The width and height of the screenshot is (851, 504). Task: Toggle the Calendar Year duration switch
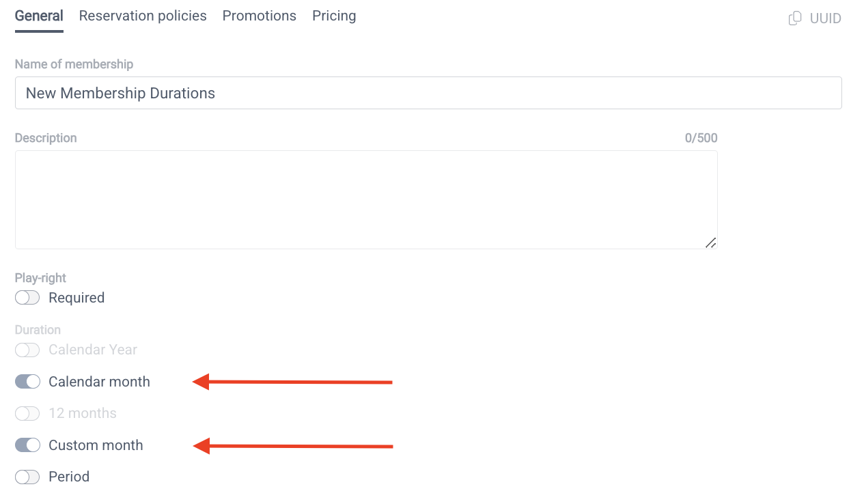[27, 350]
